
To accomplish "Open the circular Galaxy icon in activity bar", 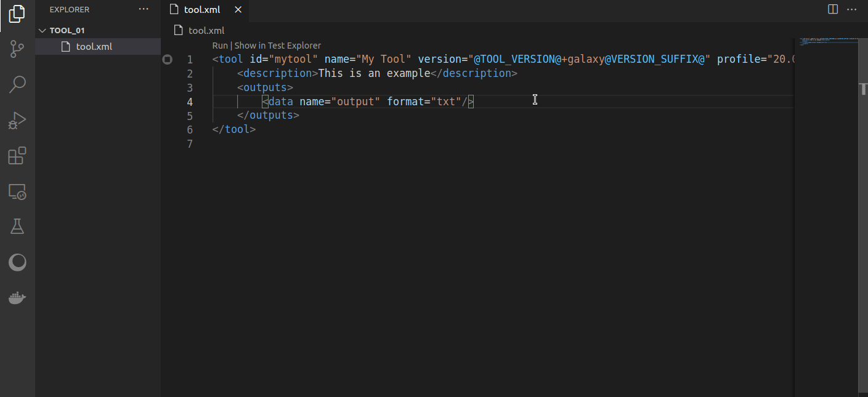I will point(17,263).
